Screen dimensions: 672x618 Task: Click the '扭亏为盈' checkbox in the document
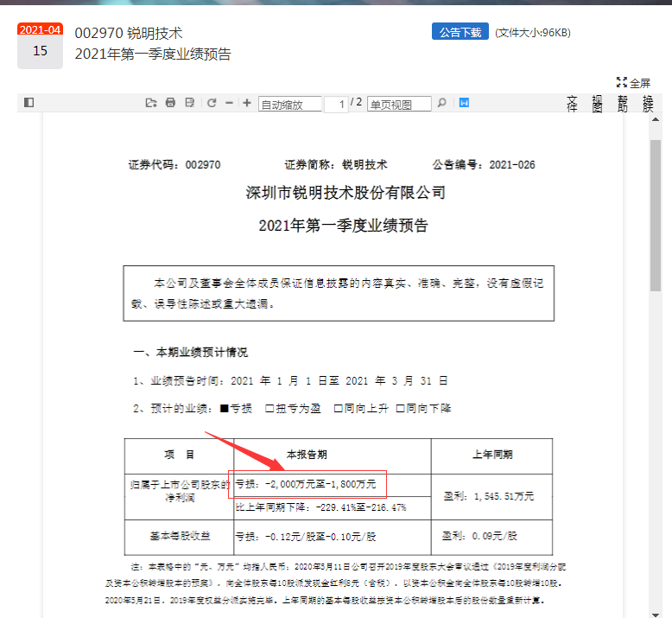coord(269,408)
